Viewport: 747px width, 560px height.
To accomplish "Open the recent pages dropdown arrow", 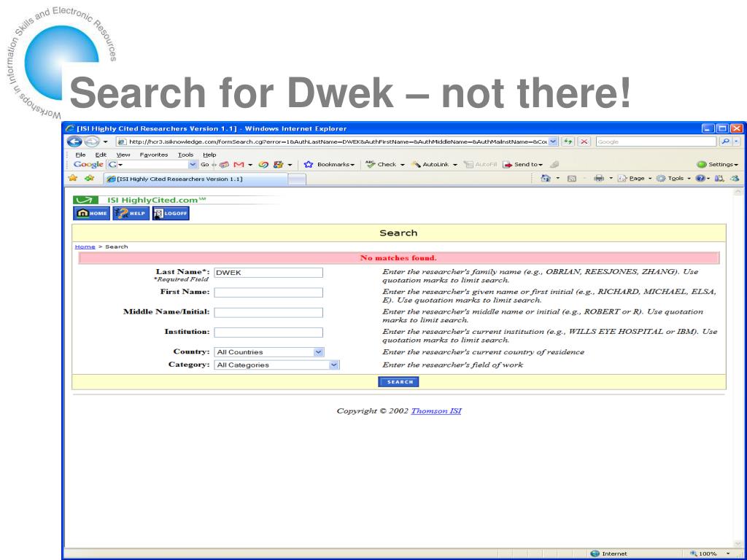I will [105, 141].
